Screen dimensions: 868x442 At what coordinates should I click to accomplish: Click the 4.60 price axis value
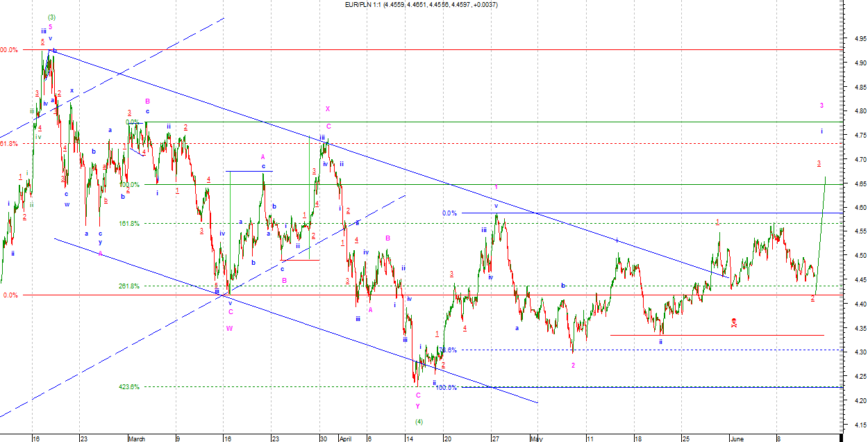pos(858,208)
